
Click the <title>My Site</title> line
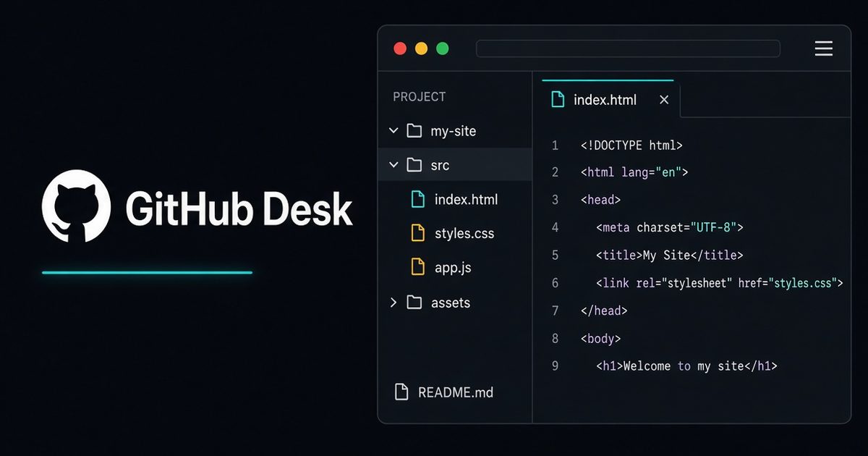coord(670,255)
